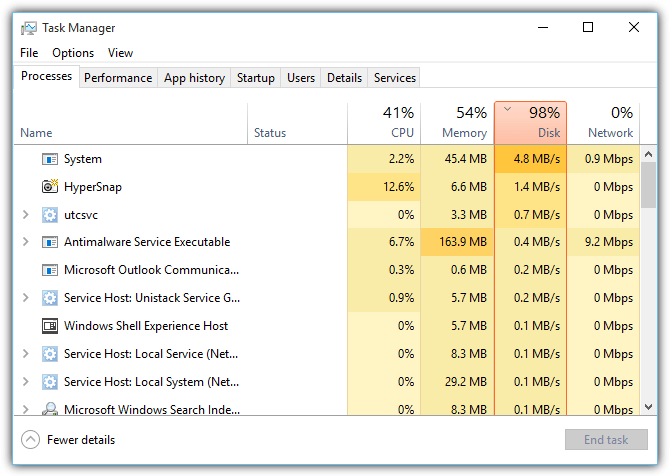This screenshot has height=476, width=670.
Task: Click the Antimalware Service Executable icon
Action: tap(50, 242)
